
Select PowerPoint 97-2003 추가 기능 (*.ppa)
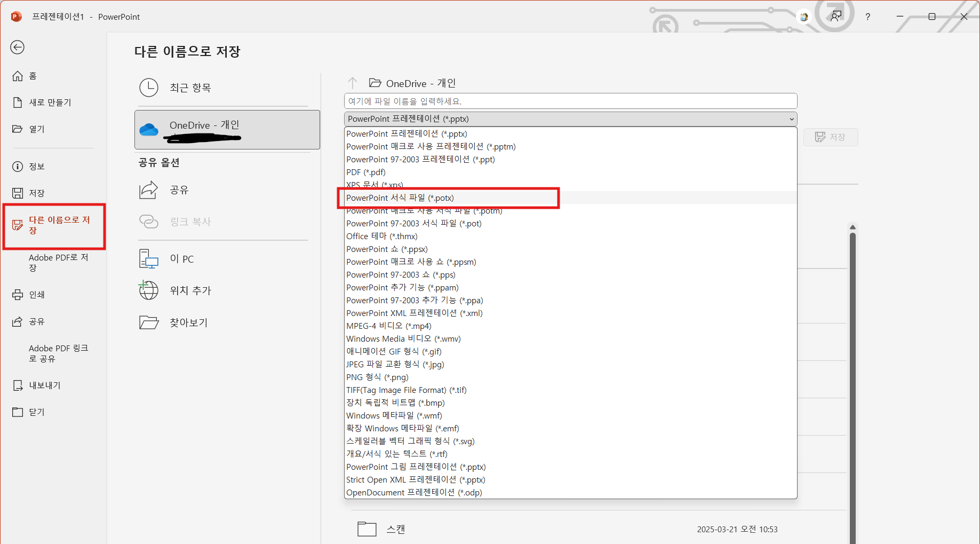(571, 301)
